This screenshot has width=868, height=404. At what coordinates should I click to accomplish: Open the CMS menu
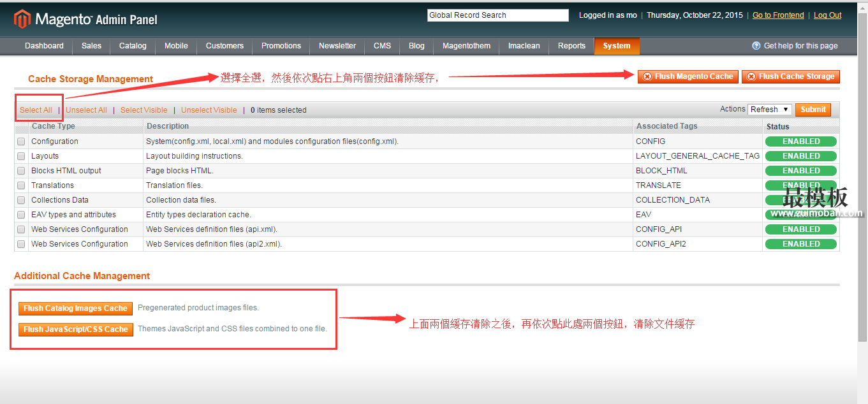[x=383, y=46]
